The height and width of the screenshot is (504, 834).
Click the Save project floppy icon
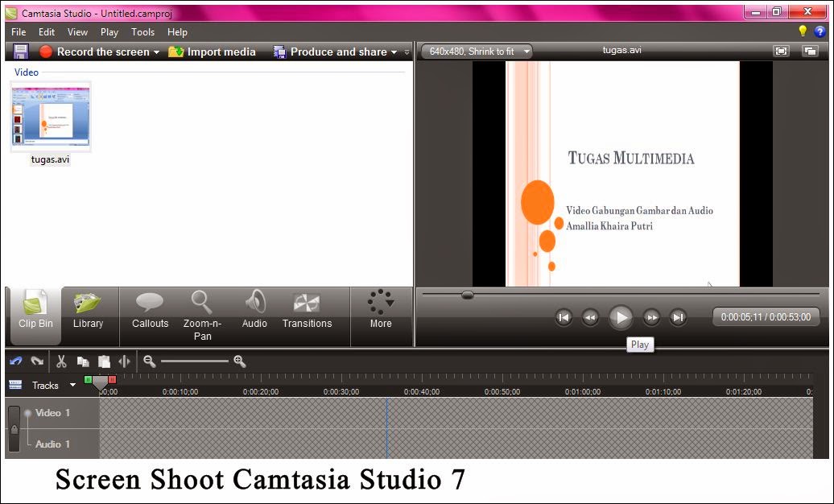pos(20,52)
